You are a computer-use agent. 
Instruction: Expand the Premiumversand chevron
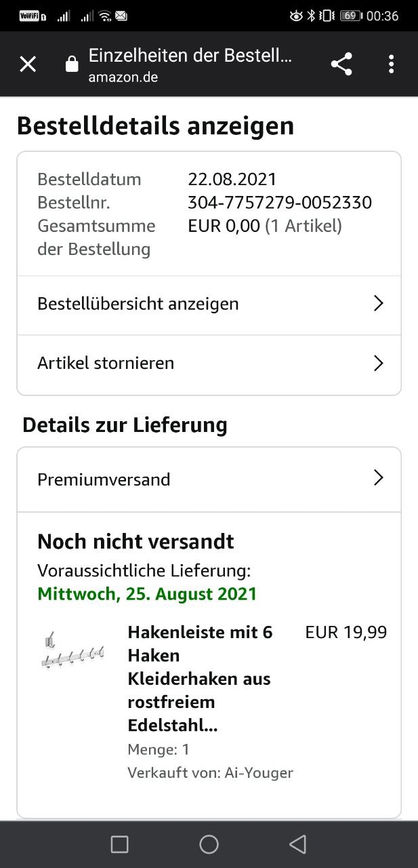tap(379, 479)
